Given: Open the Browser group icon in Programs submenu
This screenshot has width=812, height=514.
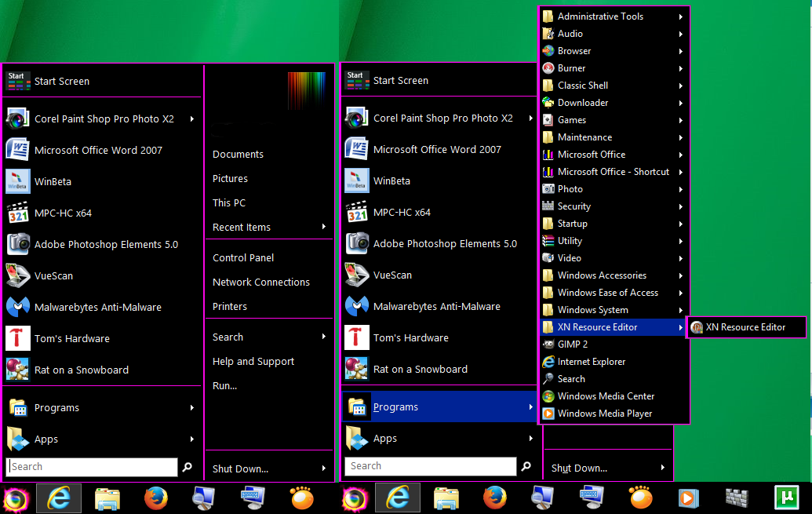Looking at the screenshot, I should tap(548, 51).
